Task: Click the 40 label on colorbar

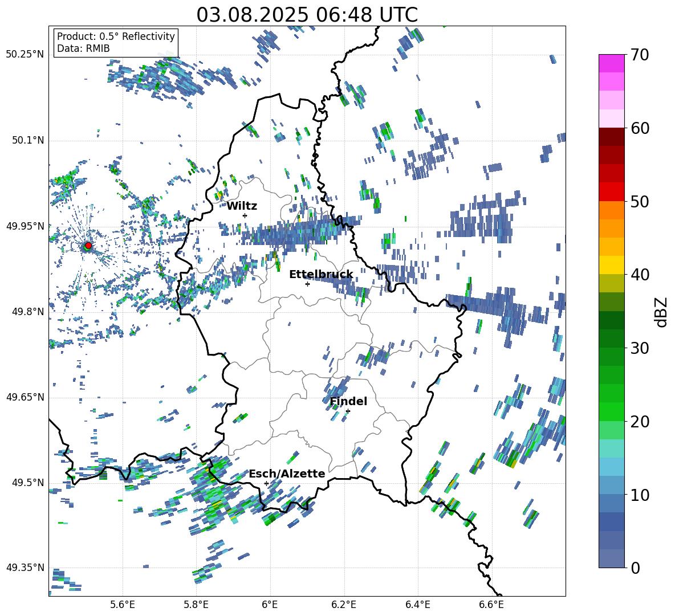Action: tap(640, 275)
